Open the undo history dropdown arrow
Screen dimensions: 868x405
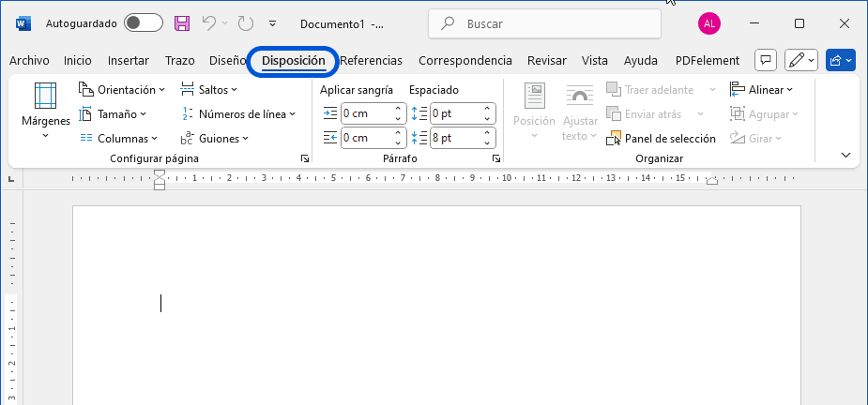click(x=225, y=23)
